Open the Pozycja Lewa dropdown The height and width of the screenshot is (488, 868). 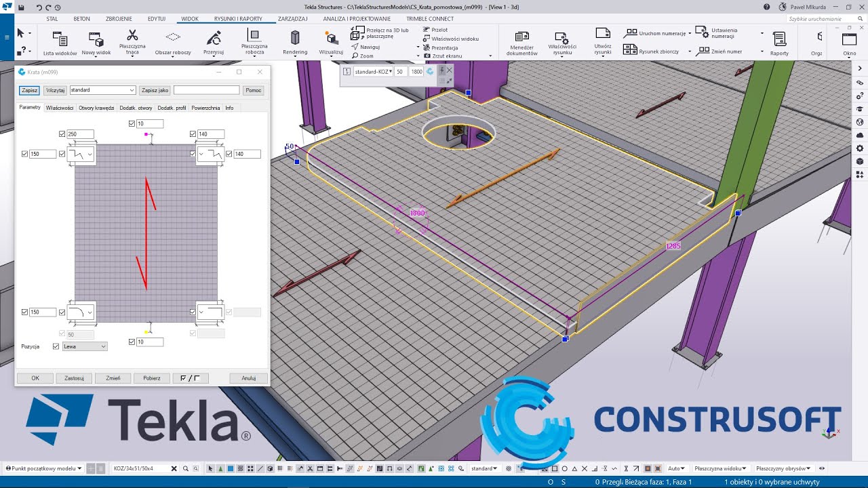[x=85, y=346]
